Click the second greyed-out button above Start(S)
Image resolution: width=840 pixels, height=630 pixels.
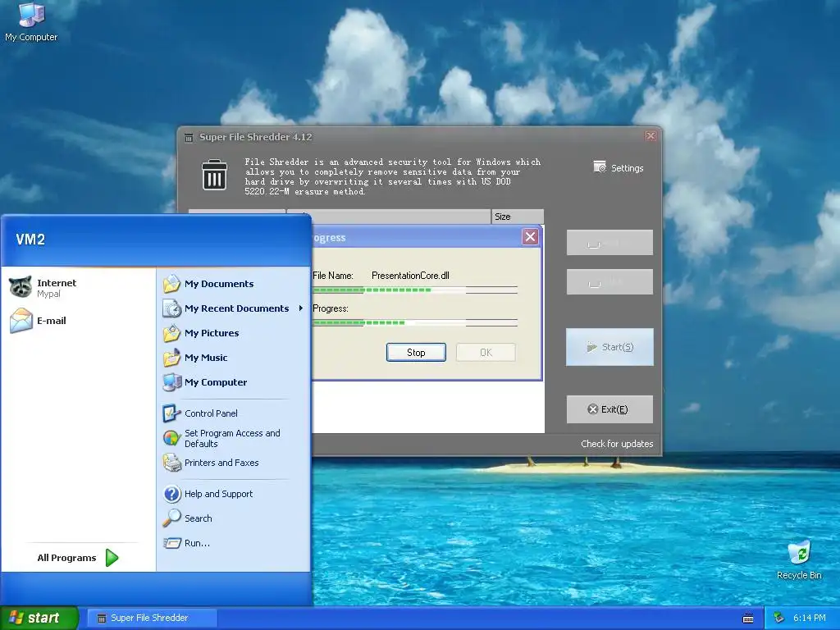pyautogui.click(x=609, y=282)
